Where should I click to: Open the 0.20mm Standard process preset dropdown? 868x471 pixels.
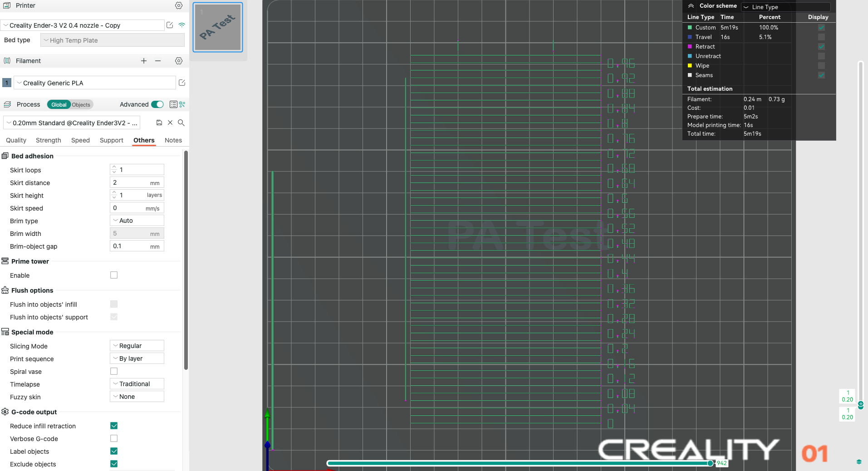(72, 123)
